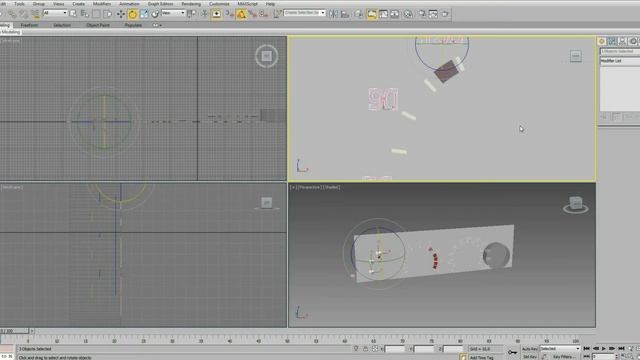Open the Animation menu
This screenshot has height=360, width=640.
tap(129, 4)
